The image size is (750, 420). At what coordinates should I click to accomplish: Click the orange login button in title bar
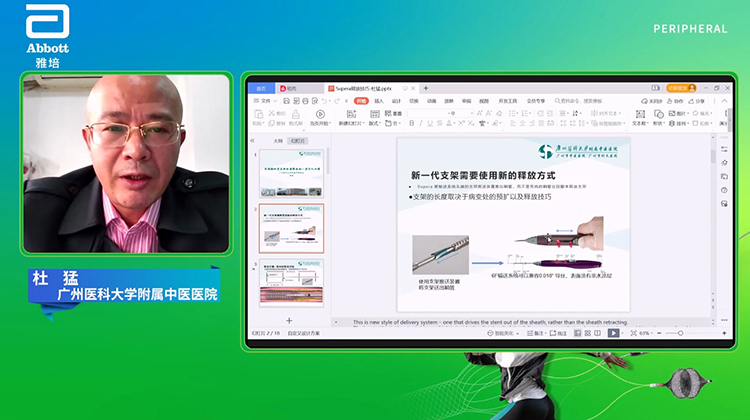click(x=679, y=88)
